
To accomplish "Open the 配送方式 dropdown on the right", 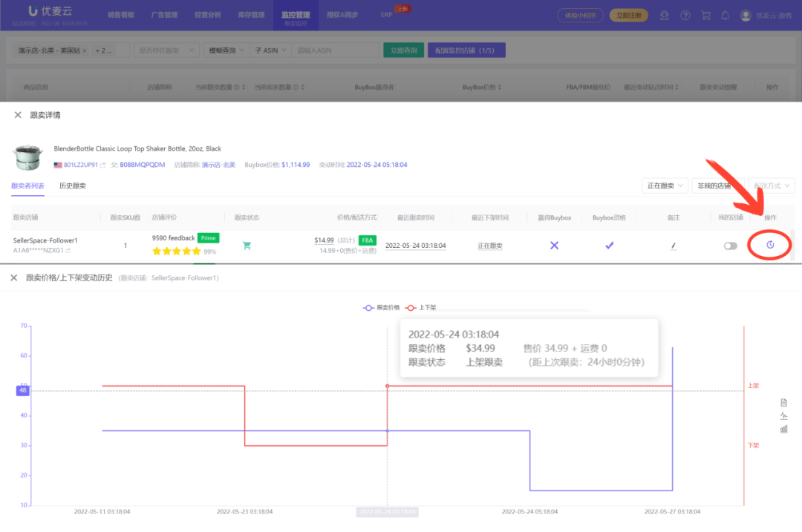I will (770, 185).
